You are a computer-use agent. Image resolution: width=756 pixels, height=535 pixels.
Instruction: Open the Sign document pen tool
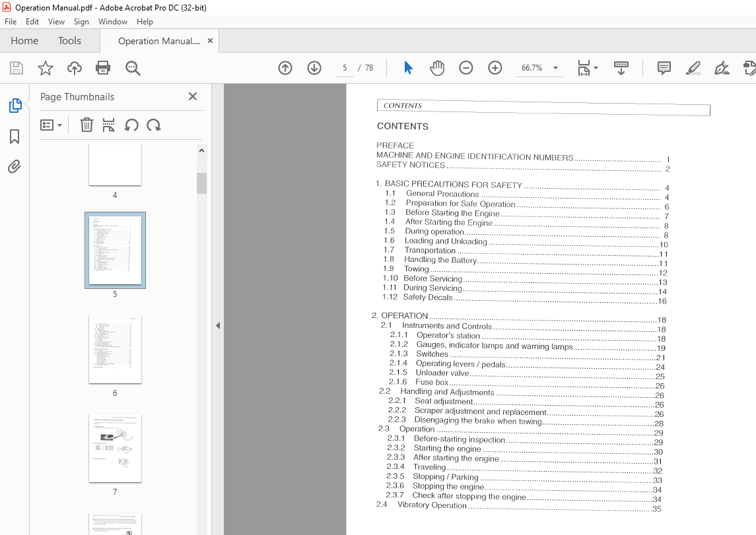722,68
